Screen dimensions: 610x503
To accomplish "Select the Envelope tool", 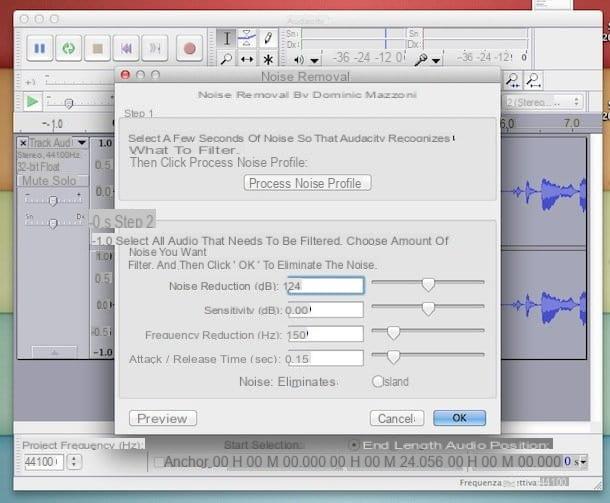I will tap(247, 39).
